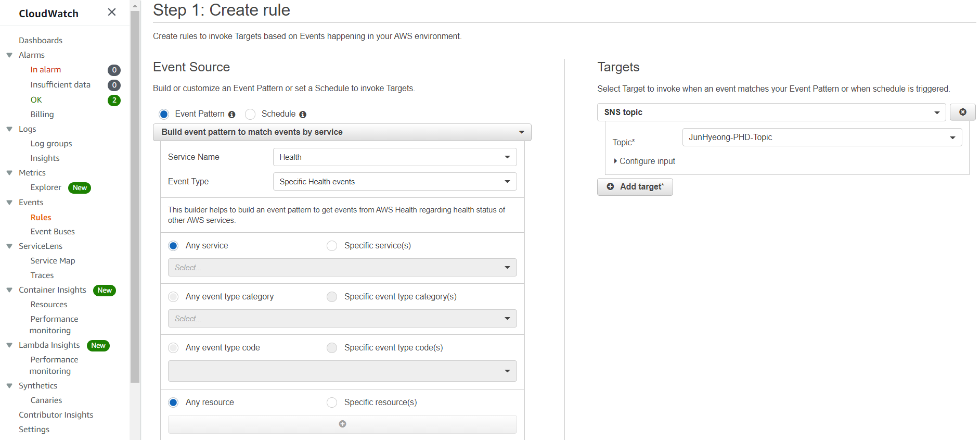
Task: Select the Schedule radio button
Action: coord(251,114)
